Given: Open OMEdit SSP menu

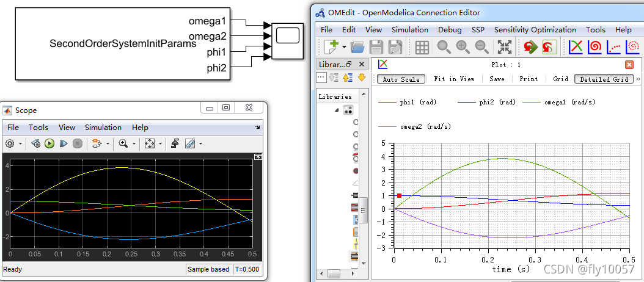Looking at the screenshot, I should click(x=478, y=29).
